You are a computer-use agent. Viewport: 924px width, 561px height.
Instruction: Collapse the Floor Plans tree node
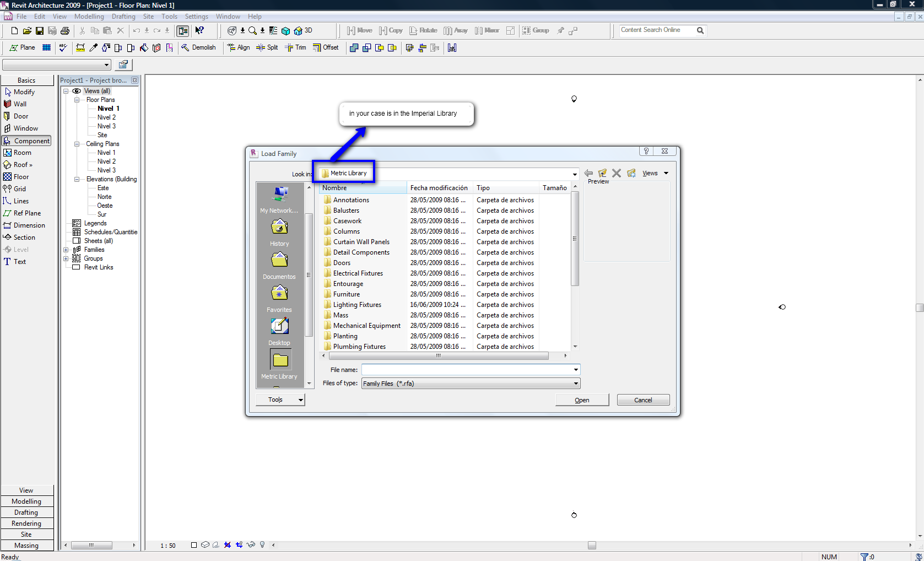(77, 100)
